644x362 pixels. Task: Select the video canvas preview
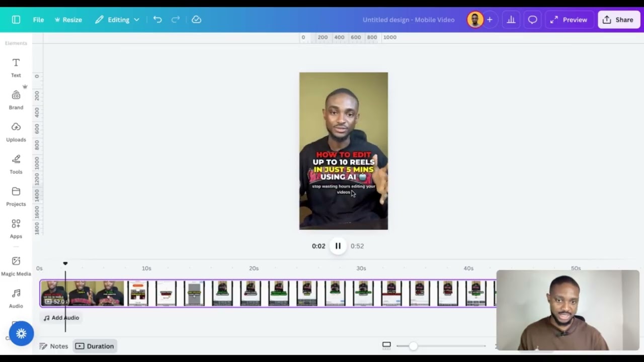(x=344, y=151)
